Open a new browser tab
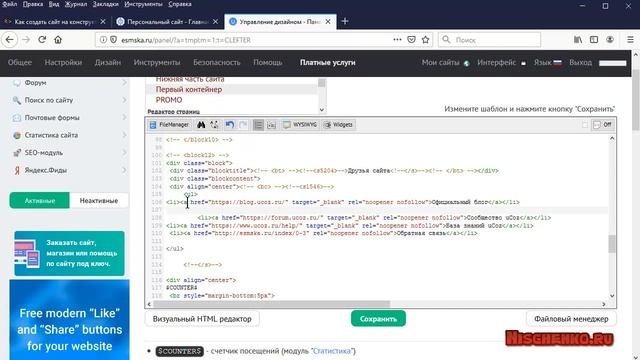Image resolution: width=640 pixels, height=360 pixels. point(345,21)
